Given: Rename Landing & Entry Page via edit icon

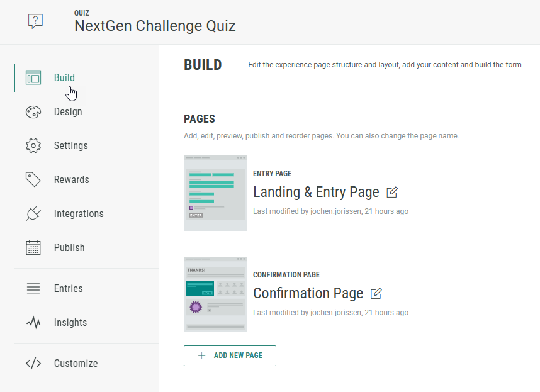Looking at the screenshot, I should [x=392, y=192].
